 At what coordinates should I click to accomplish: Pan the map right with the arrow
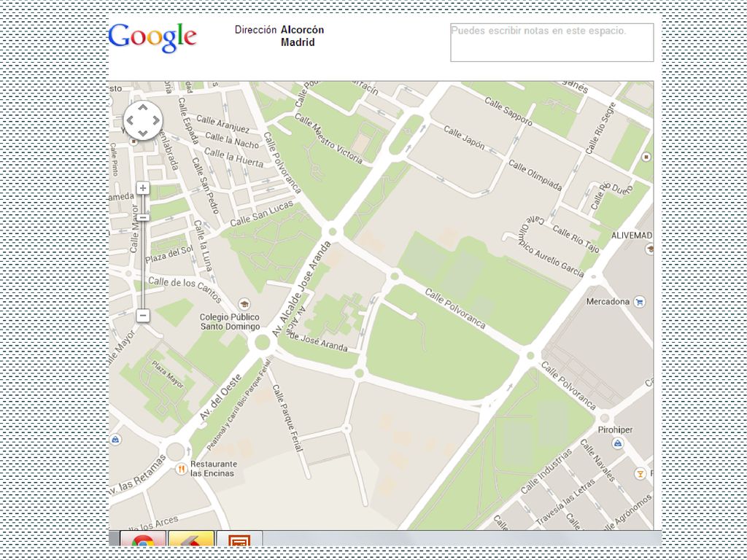(156, 120)
